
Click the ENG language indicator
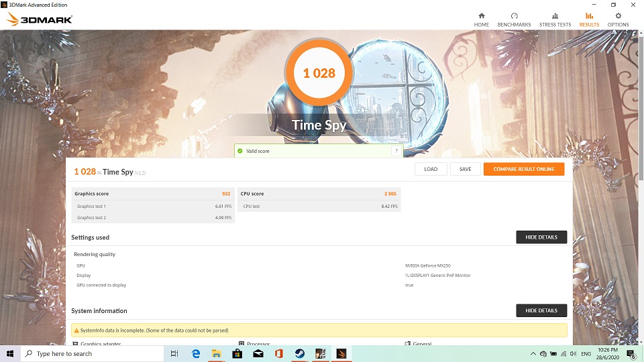[x=586, y=354]
